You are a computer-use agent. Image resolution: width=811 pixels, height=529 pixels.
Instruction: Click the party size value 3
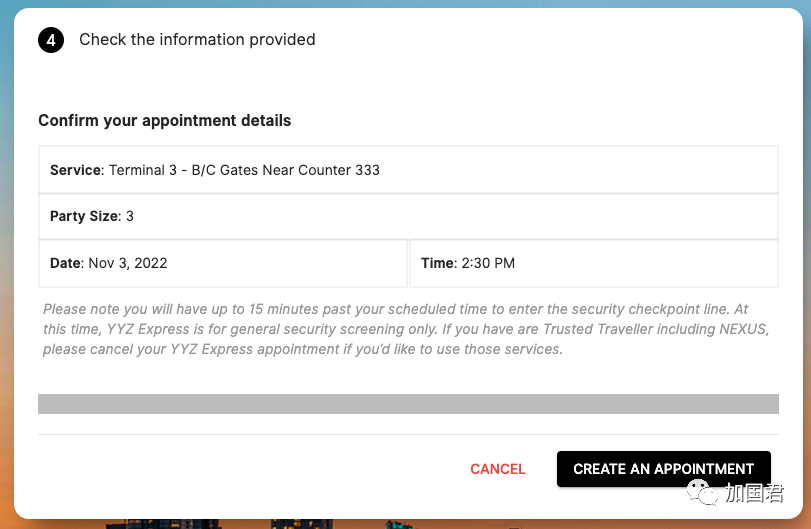coord(130,216)
